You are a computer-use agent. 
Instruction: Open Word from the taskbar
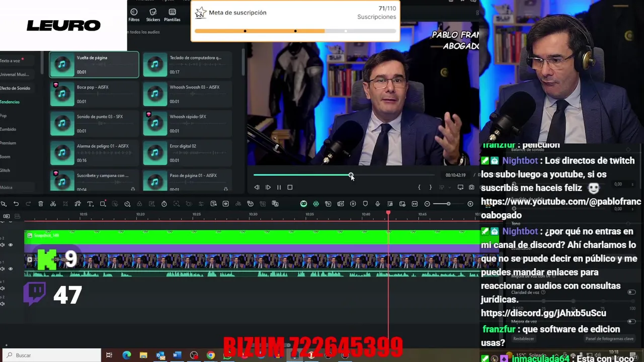[177, 355]
